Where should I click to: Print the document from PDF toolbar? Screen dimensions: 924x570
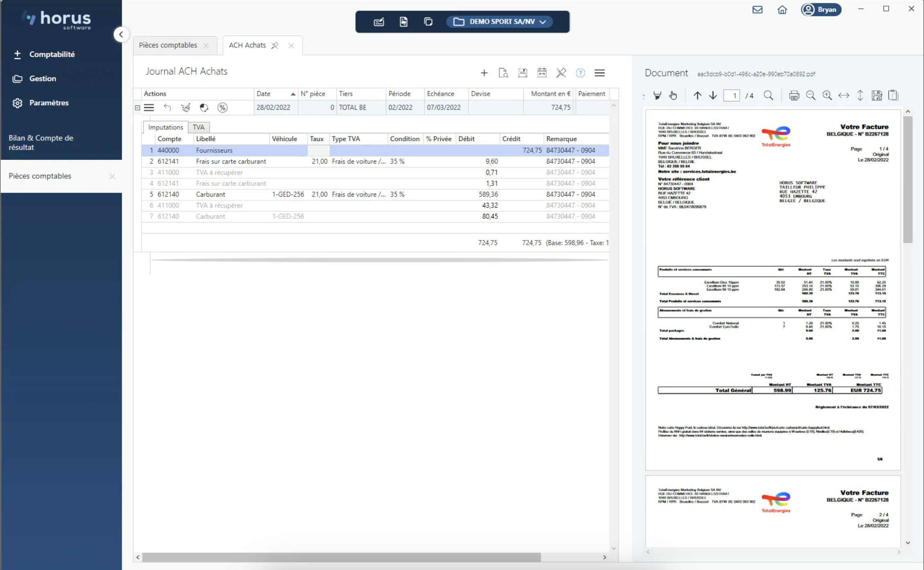point(794,96)
